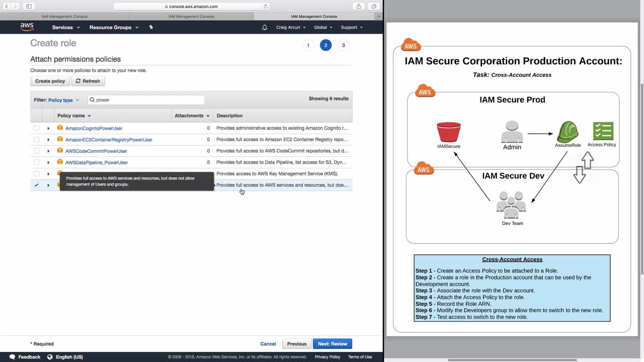Screen dimensions: 644x362
Task: Click wizard step 3 indicator
Action: click(x=344, y=45)
